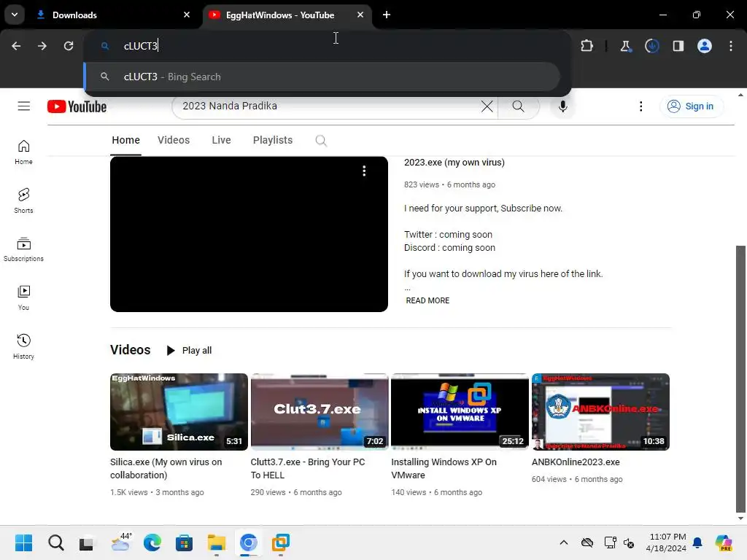Go to the YouTube logo home link

coord(77,106)
